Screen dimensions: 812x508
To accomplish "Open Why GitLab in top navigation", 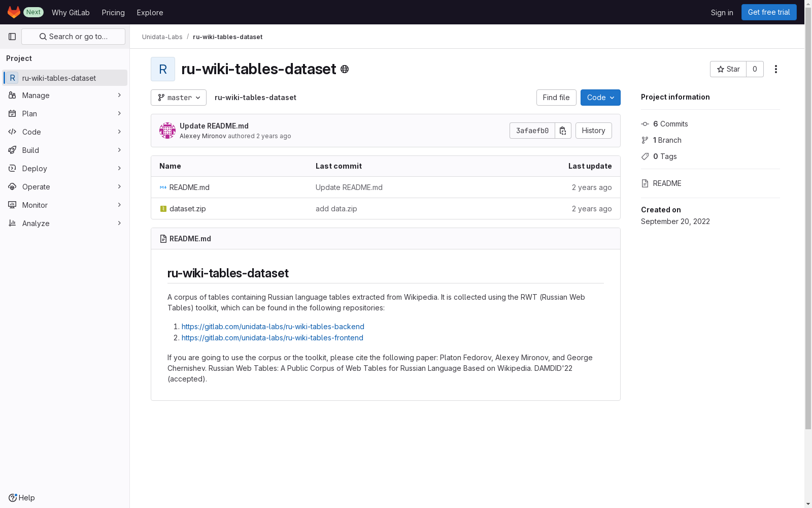I will coord(71,12).
